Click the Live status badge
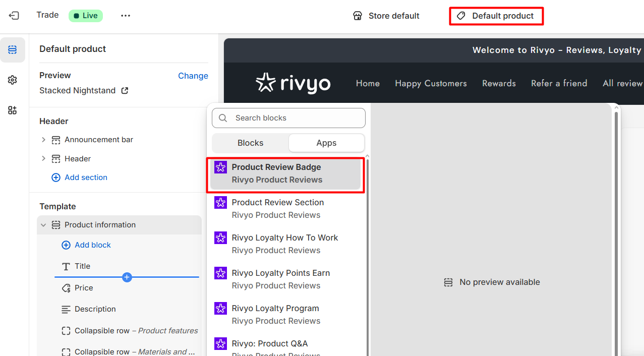 86,16
